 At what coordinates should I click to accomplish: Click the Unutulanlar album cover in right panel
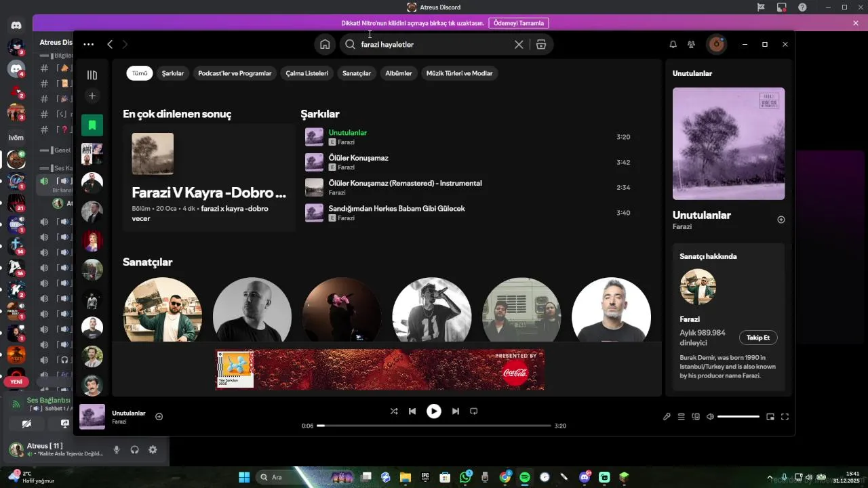click(729, 144)
